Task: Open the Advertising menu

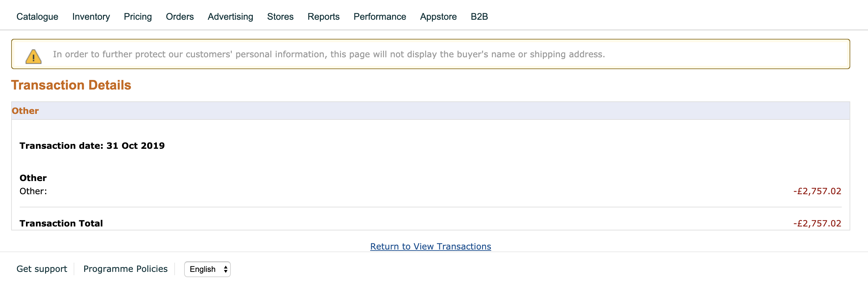Action: pos(230,16)
